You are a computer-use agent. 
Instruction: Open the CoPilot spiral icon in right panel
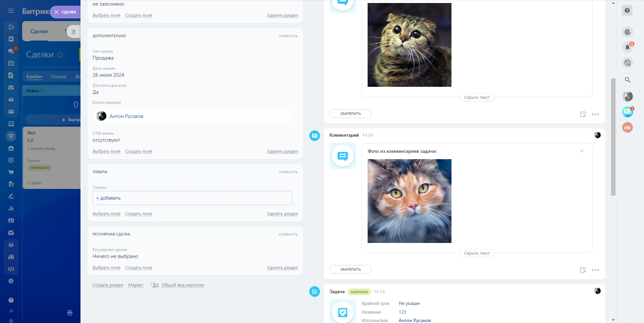[628, 32]
